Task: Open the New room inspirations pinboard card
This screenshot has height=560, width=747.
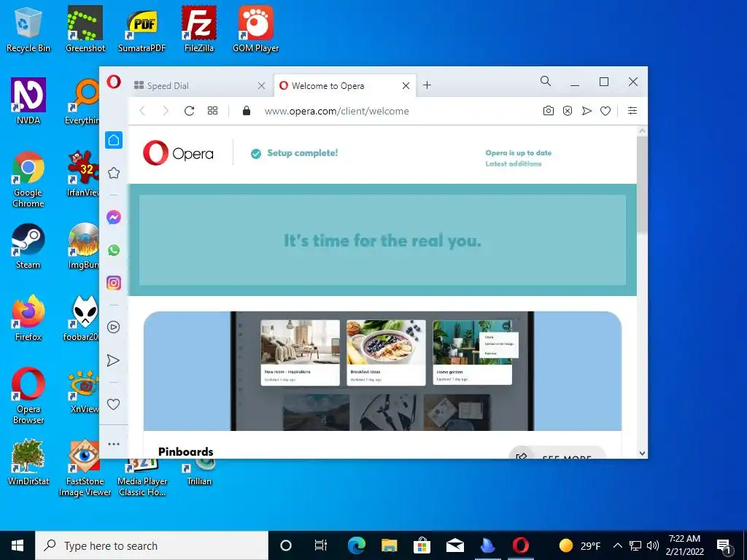Action: click(x=300, y=352)
